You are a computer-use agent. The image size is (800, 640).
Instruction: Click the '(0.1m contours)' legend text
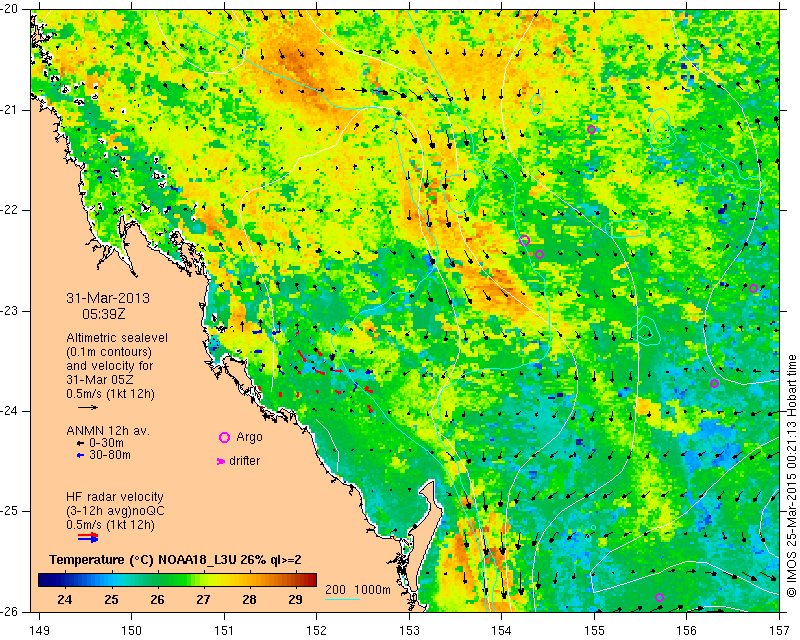[109, 352]
